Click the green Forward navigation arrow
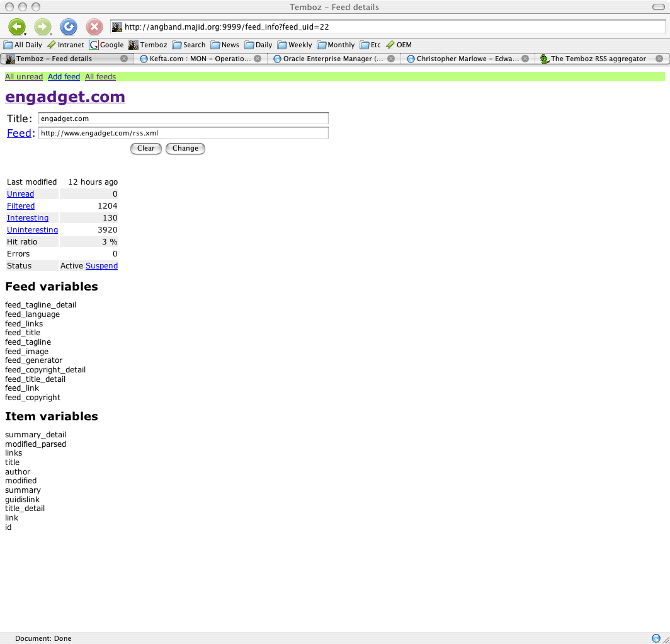This screenshot has height=644, width=670. pyautogui.click(x=42, y=27)
